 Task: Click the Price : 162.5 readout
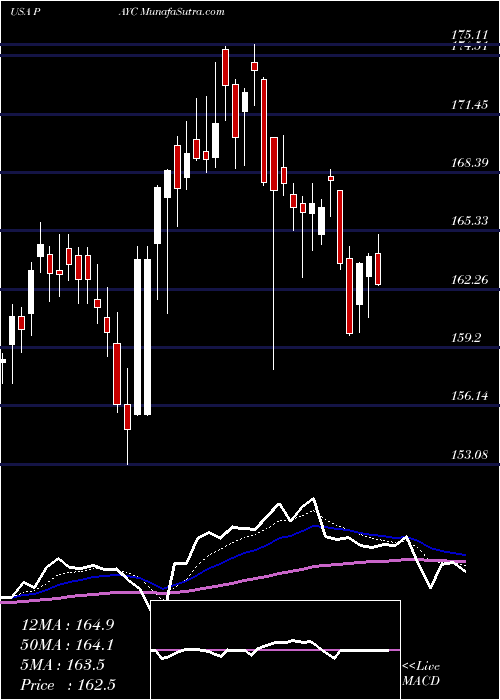tap(67, 685)
